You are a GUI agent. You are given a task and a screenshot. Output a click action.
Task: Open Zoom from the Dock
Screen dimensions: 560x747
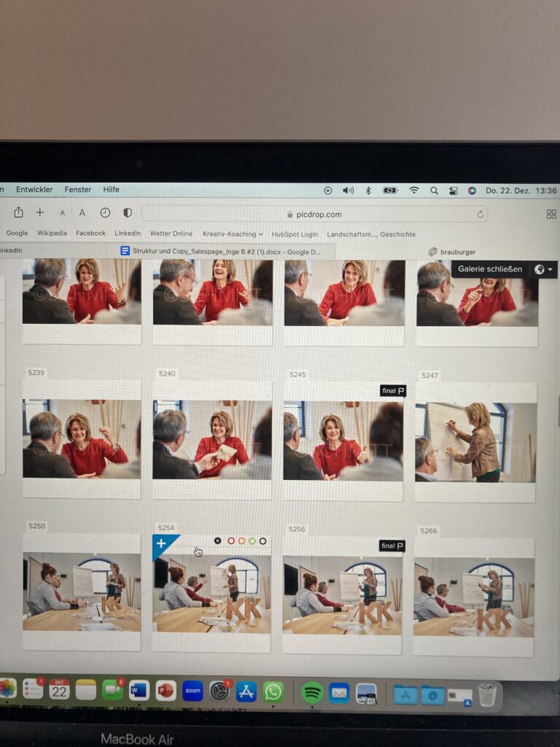[192, 691]
